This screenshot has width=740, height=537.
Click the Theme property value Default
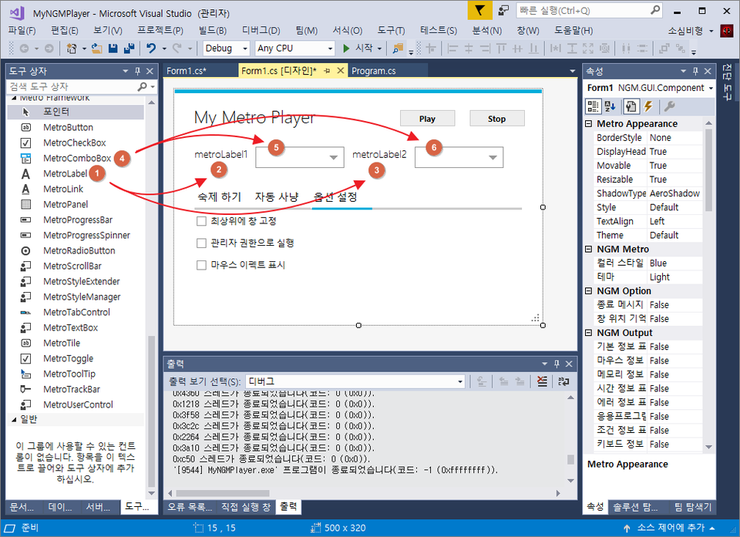(674, 235)
